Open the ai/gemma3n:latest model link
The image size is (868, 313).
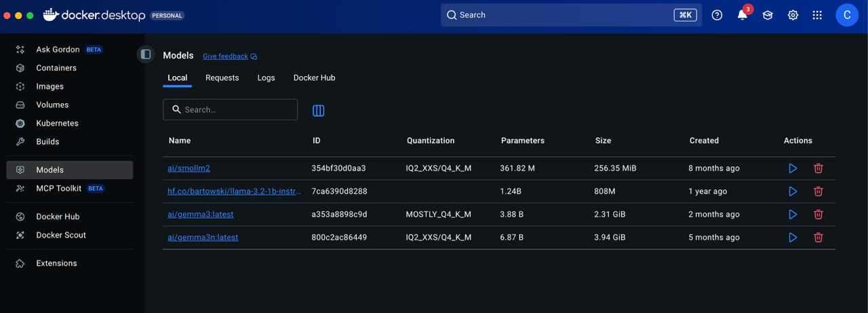click(203, 238)
